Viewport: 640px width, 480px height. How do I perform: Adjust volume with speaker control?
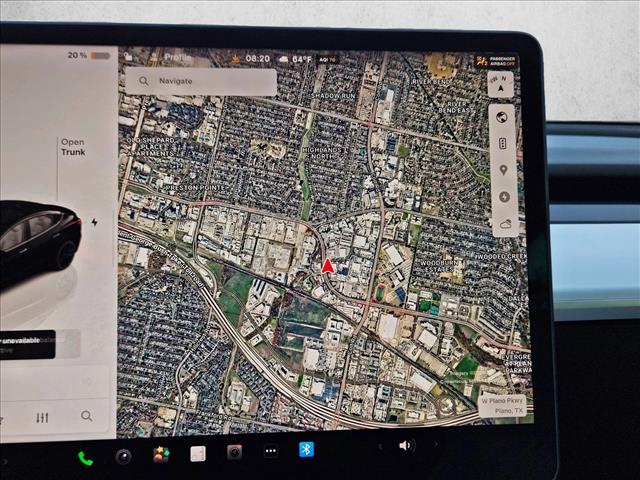click(405, 445)
